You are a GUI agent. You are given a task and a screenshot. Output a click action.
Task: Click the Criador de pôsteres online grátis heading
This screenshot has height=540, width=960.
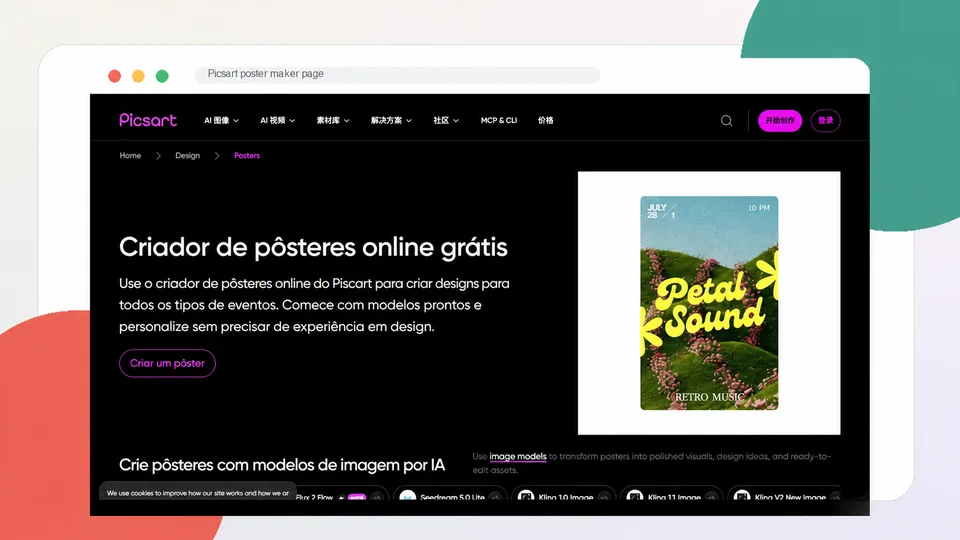point(313,247)
